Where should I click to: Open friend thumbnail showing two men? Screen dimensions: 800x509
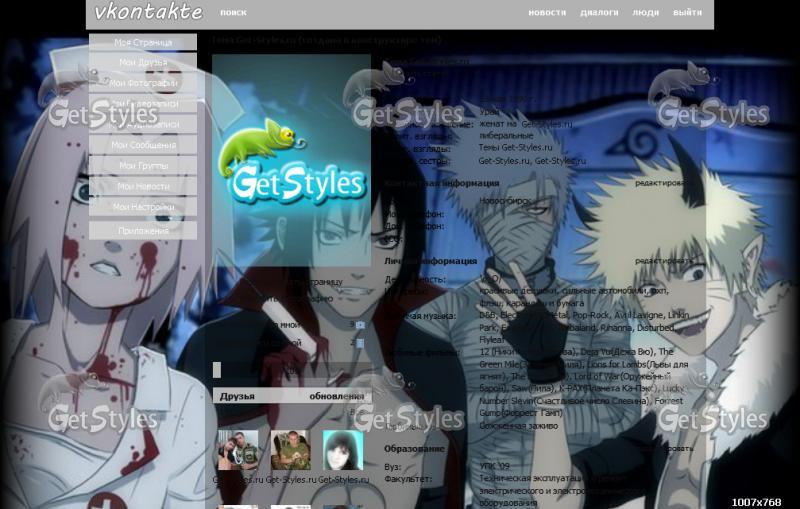[x=238, y=450]
